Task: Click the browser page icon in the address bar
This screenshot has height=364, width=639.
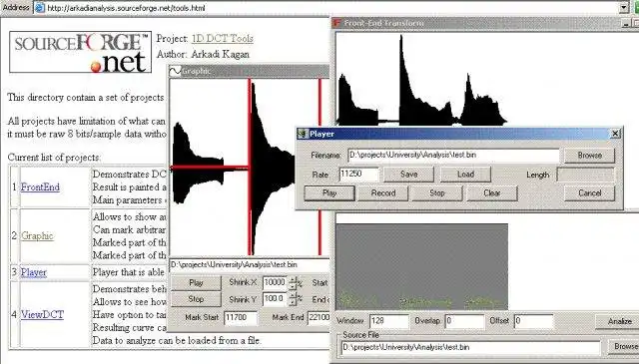Action: pos(40,8)
